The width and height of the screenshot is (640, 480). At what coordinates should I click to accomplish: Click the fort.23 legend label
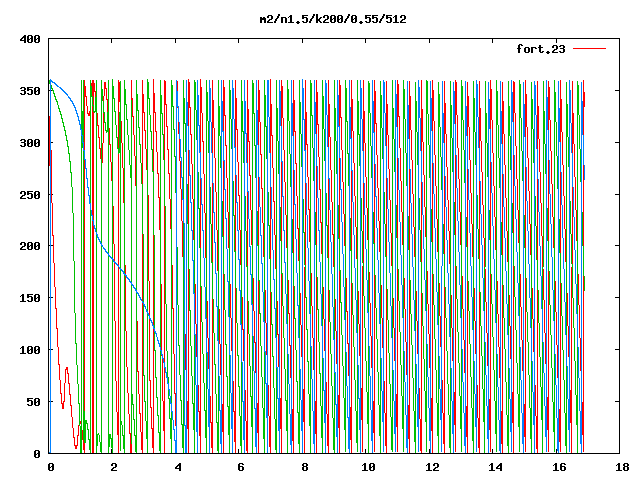(x=541, y=49)
